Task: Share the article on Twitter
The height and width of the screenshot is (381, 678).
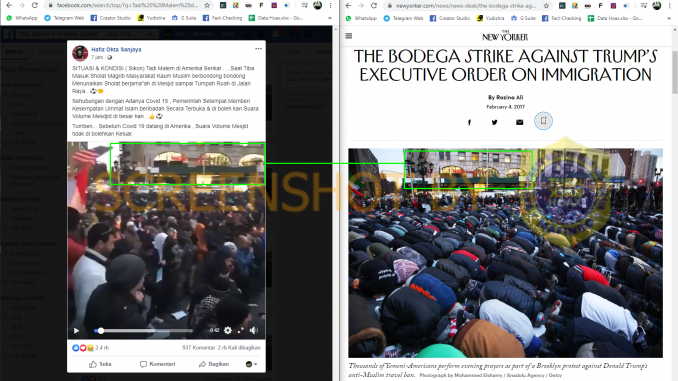Action: (x=494, y=122)
